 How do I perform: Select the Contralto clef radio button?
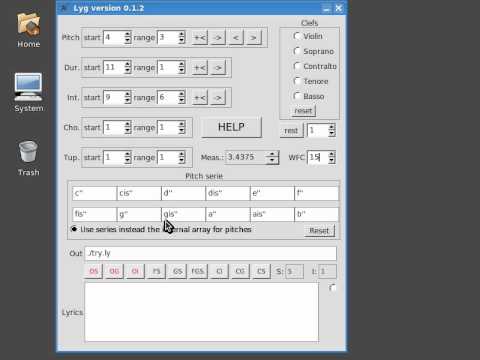click(297, 66)
